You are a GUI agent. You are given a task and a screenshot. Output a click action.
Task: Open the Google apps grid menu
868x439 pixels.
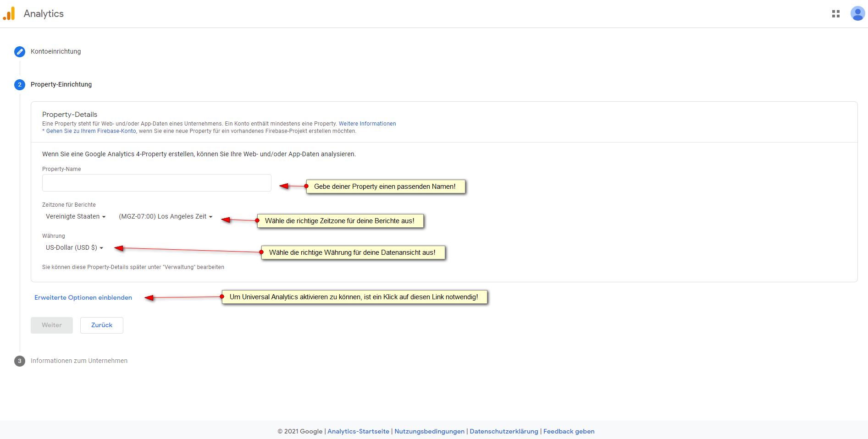(x=836, y=14)
